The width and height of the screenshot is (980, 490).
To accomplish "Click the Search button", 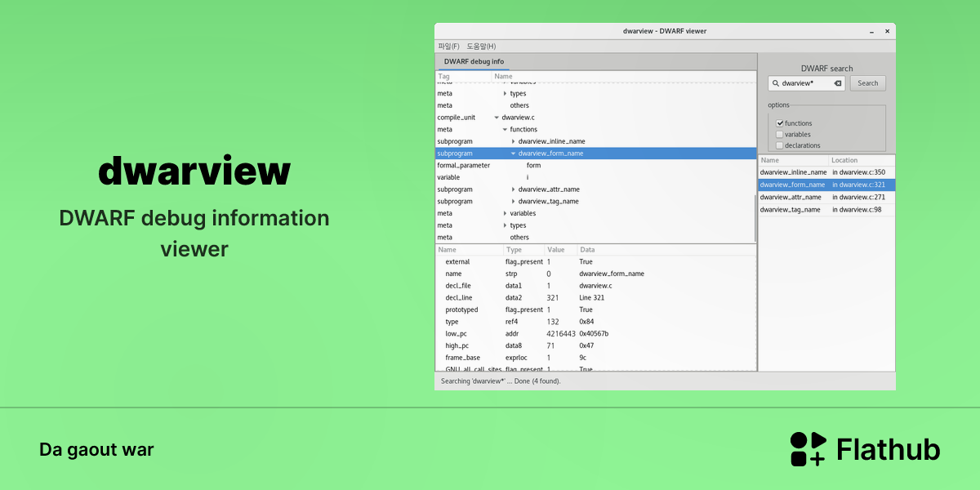I will click(x=868, y=83).
